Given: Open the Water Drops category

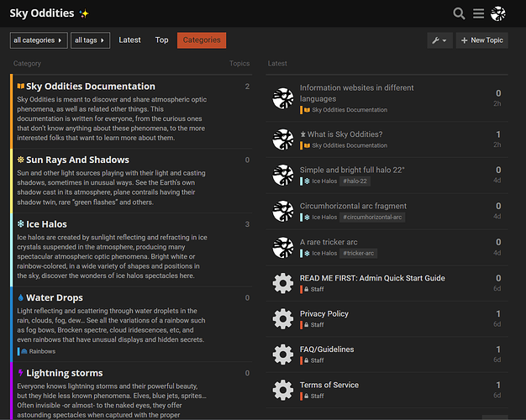Looking at the screenshot, I should [55, 297].
